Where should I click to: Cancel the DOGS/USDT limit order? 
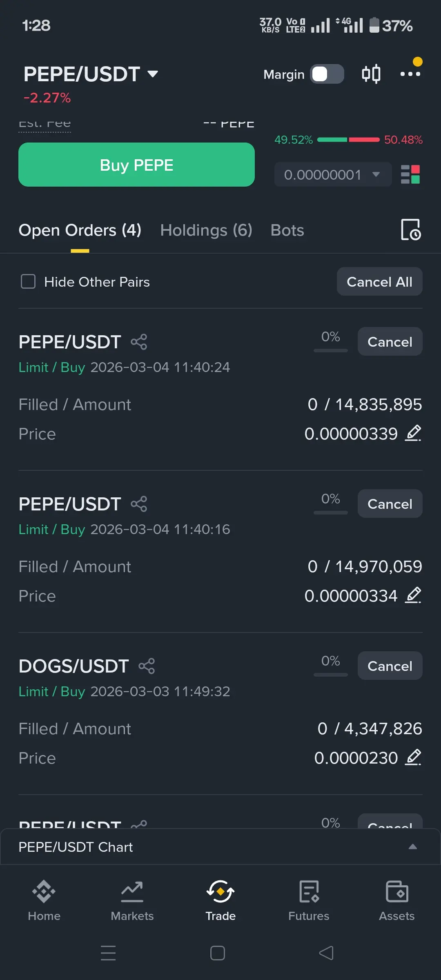point(390,666)
